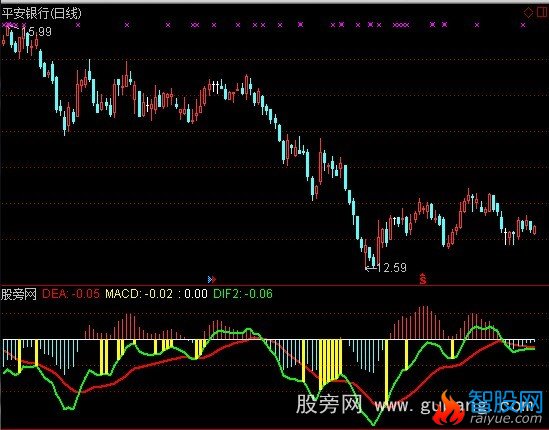Click the DEA: -0.05 indicator value

coord(71,294)
